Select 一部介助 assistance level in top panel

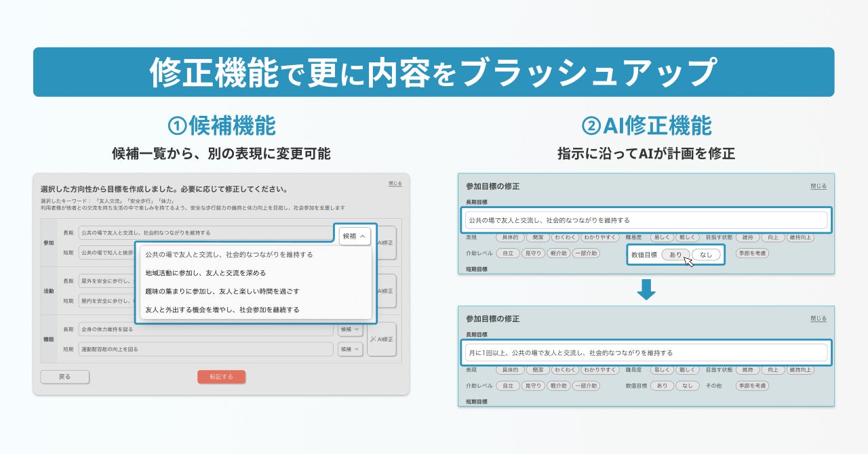pyautogui.click(x=586, y=253)
